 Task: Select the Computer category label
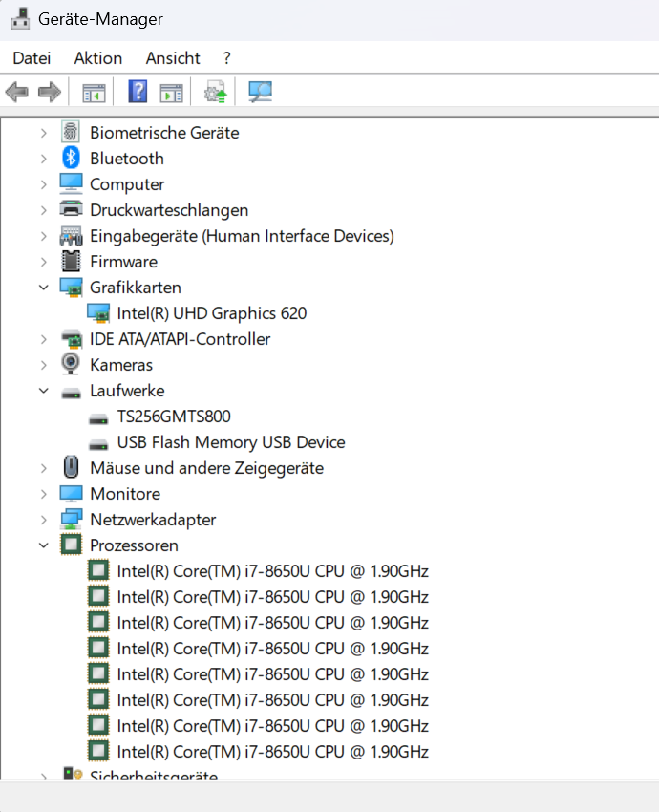(127, 184)
